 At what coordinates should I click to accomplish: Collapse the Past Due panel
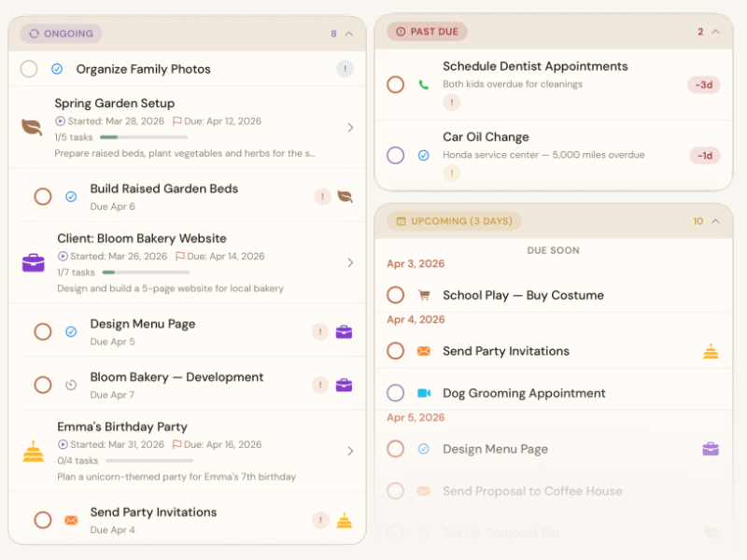click(x=716, y=31)
